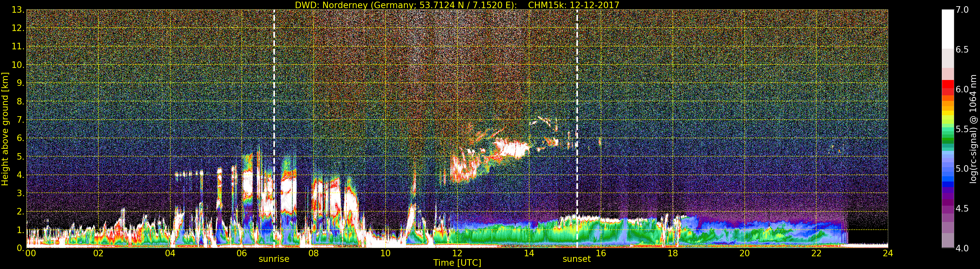Screen dimensions: 980x269
Task: Click the white dashed sunrise marker line
Action: 274,129
